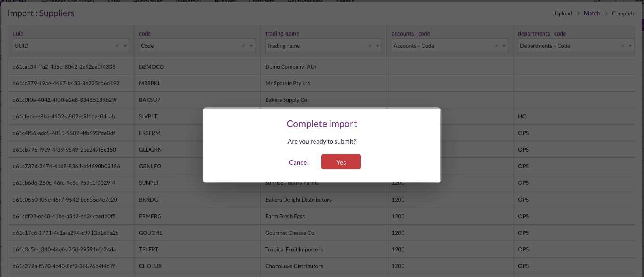Expand the Trading name mapping dropdown
The image size is (644, 277).
[378, 46]
